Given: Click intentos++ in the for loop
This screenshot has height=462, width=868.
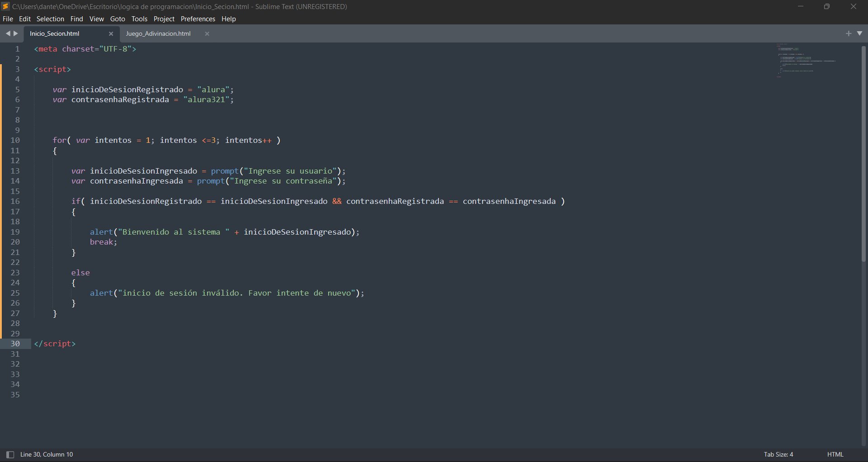Looking at the screenshot, I should [x=248, y=141].
